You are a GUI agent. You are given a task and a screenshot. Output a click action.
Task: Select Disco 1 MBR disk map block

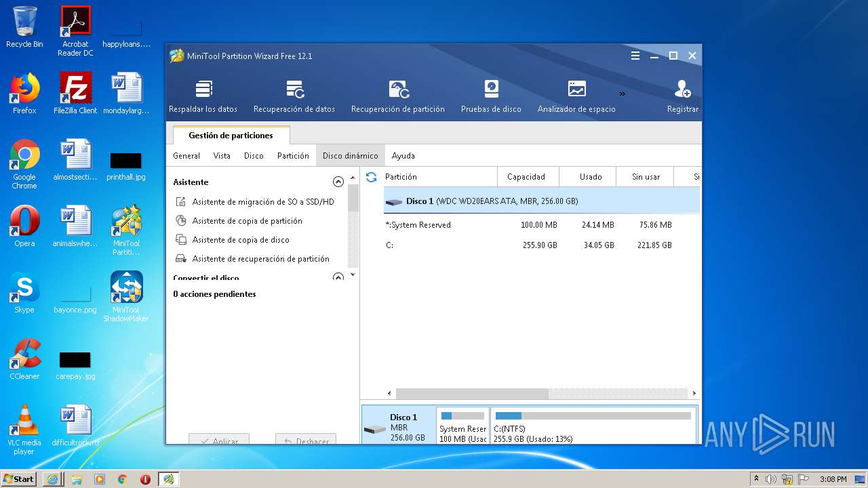point(399,426)
